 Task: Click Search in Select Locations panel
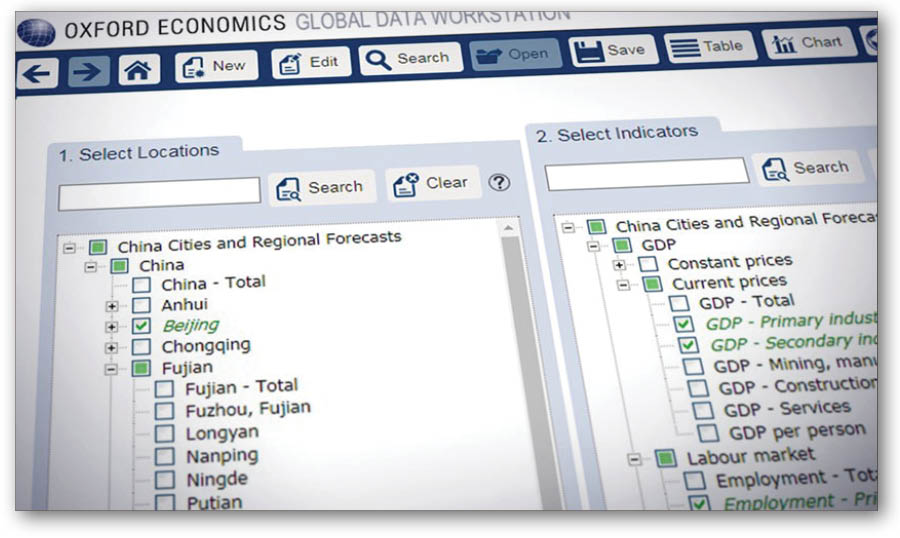point(321,187)
